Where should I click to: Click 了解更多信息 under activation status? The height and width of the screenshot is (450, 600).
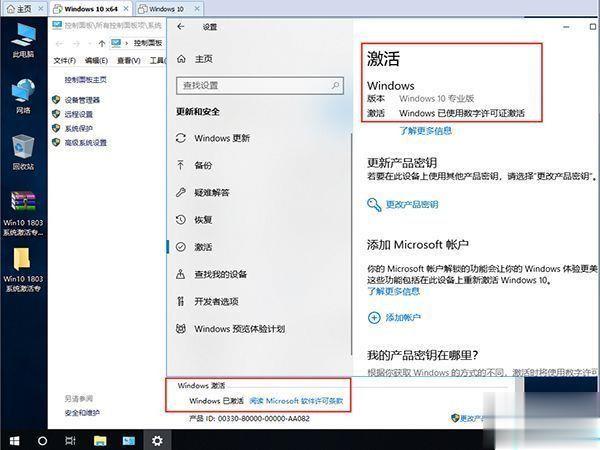[426, 131]
